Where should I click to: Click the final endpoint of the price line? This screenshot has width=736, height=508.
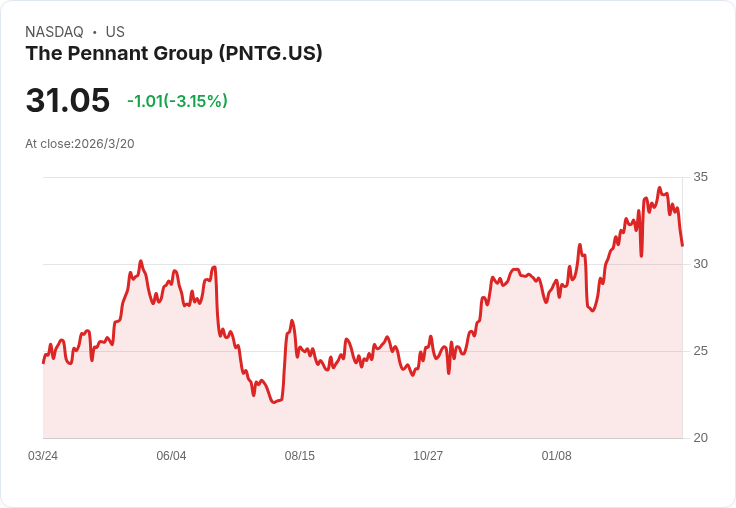pos(682,245)
